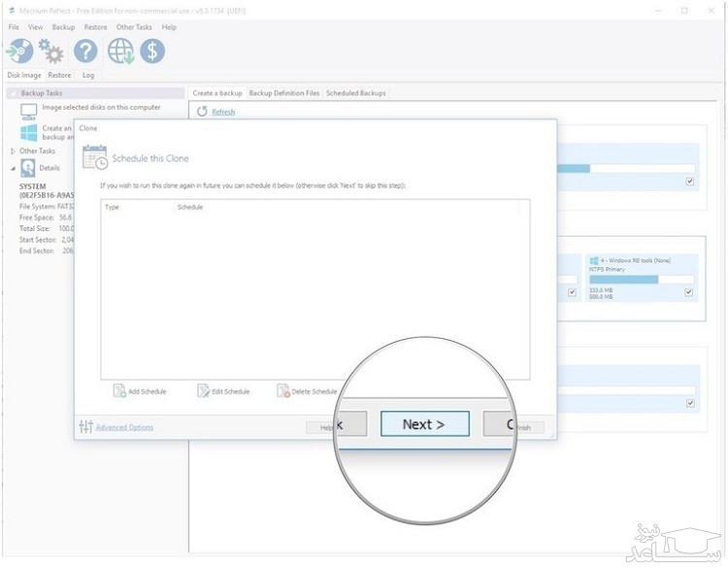Image resolution: width=728 pixels, height=569 pixels.
Task: Click the disk image backup toolbar icon
Action: click(20, 51)
